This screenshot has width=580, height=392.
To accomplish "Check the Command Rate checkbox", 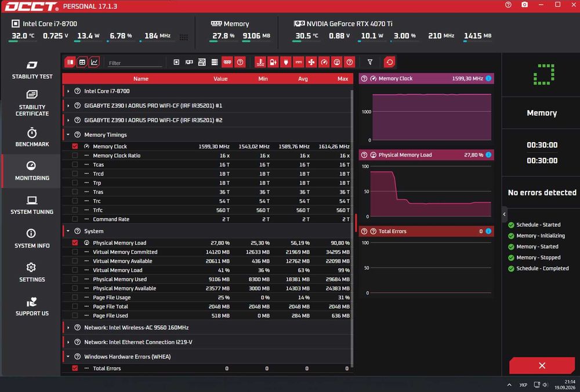I will point(75,219).
